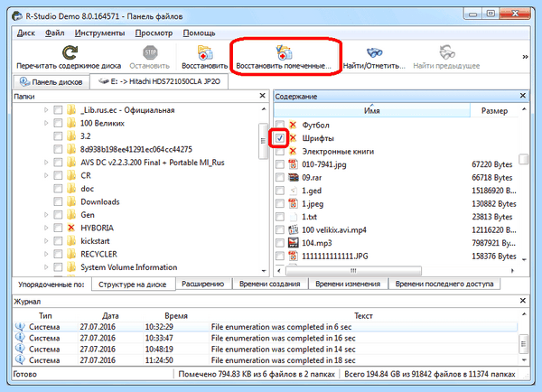
Task: Close the Журнал panel
Action: (523, 301)
